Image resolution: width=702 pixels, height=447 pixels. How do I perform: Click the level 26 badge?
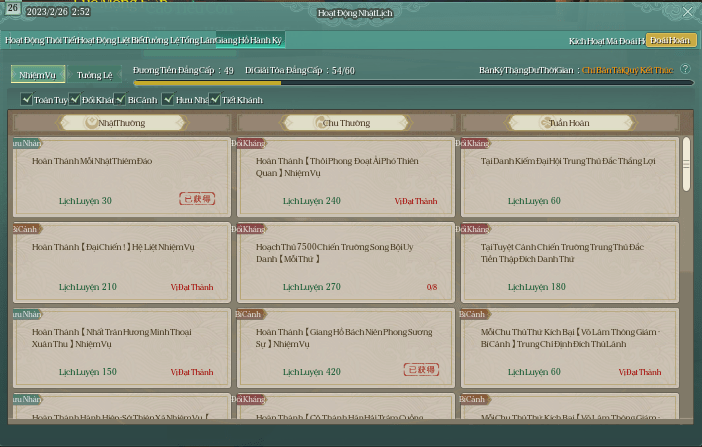[11, 8]
